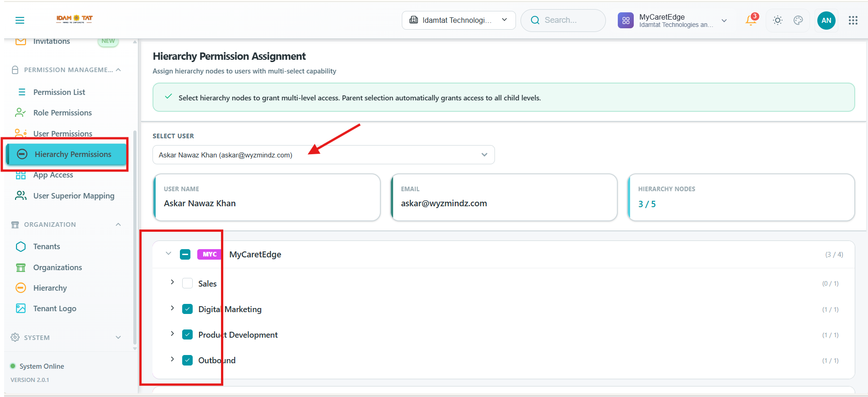Uncheck the Digital Marketing checkbox

tap(187, 309)
